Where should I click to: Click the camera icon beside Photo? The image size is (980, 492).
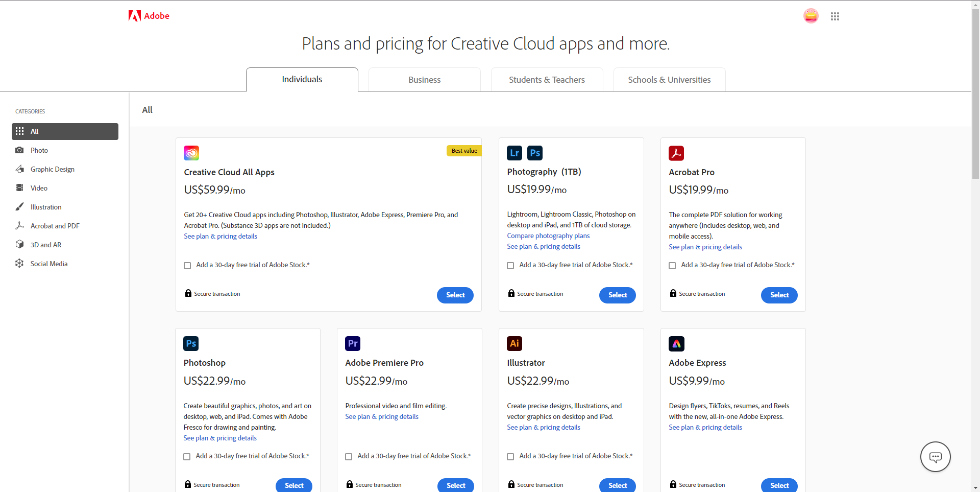point(19,150)
